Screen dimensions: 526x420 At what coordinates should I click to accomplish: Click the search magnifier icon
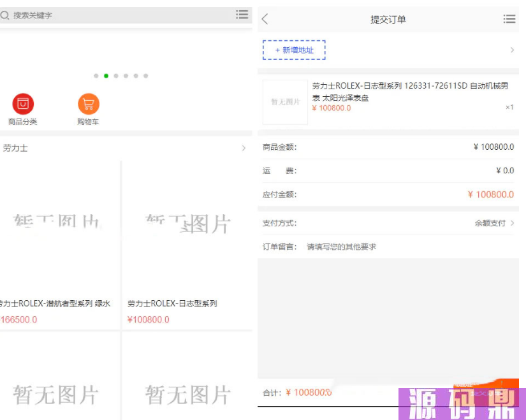point(4,15)
